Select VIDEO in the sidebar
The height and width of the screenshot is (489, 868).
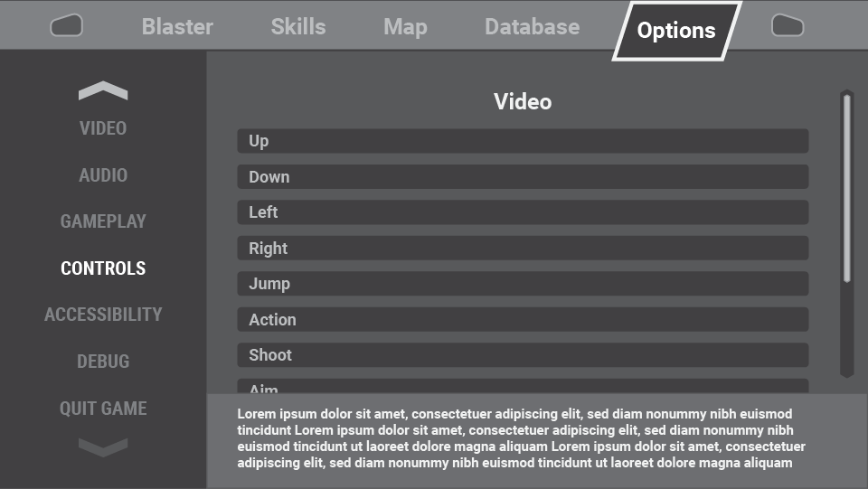pyautogui.click(x=103, y=128)
